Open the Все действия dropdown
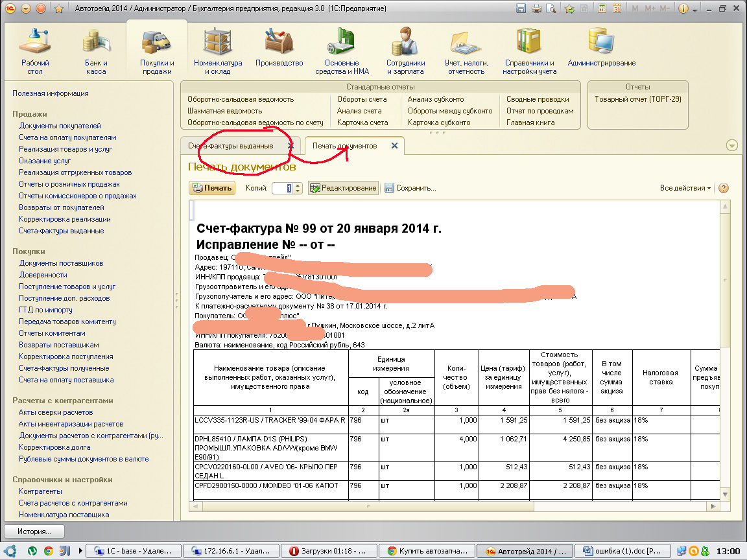This screenshot has width=747, height=560. pos(685,188)
